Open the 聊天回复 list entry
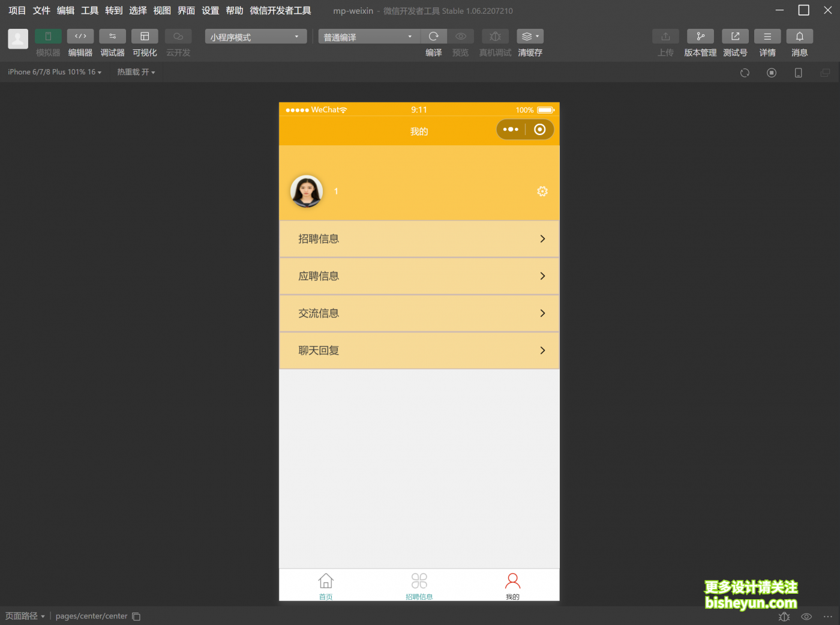Screen dimensions: 840x625 [419, 351]
